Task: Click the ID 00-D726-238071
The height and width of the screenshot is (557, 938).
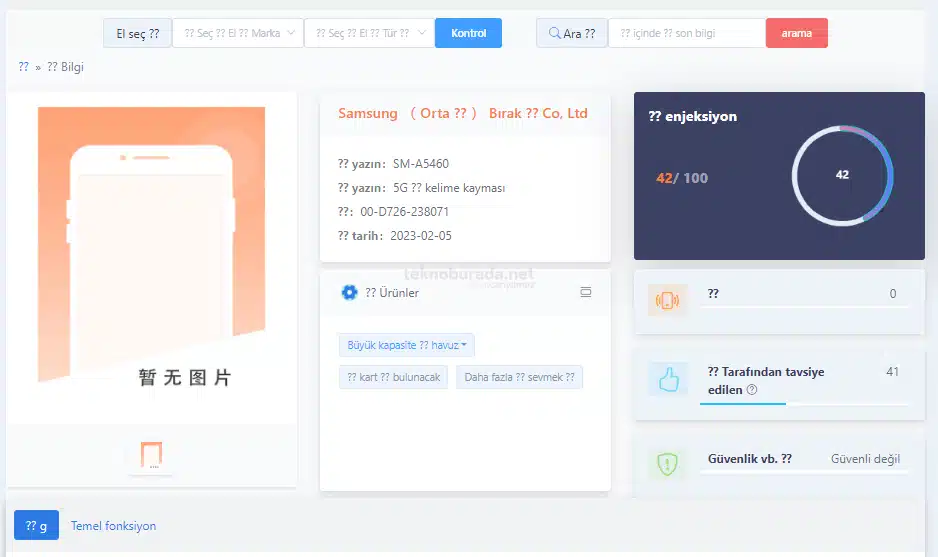Action: click(x=404, y=211)
